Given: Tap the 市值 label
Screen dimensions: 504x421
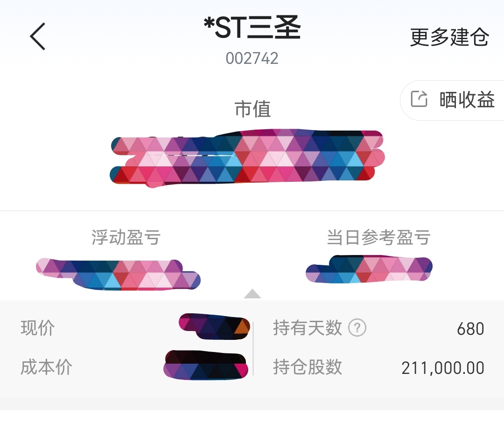Looking at the screenshot, I should [x=252, y=109].
